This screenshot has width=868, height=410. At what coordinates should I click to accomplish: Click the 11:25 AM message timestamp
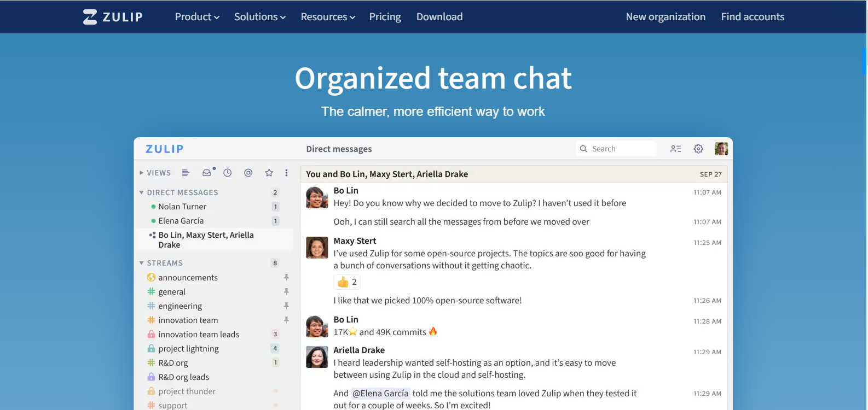(x=707, y=243)
